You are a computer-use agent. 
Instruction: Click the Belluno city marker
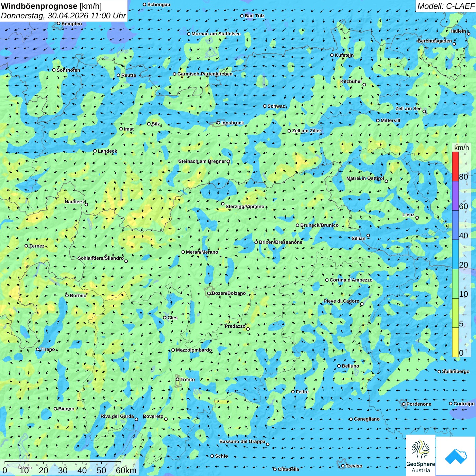tap(339, 366)
